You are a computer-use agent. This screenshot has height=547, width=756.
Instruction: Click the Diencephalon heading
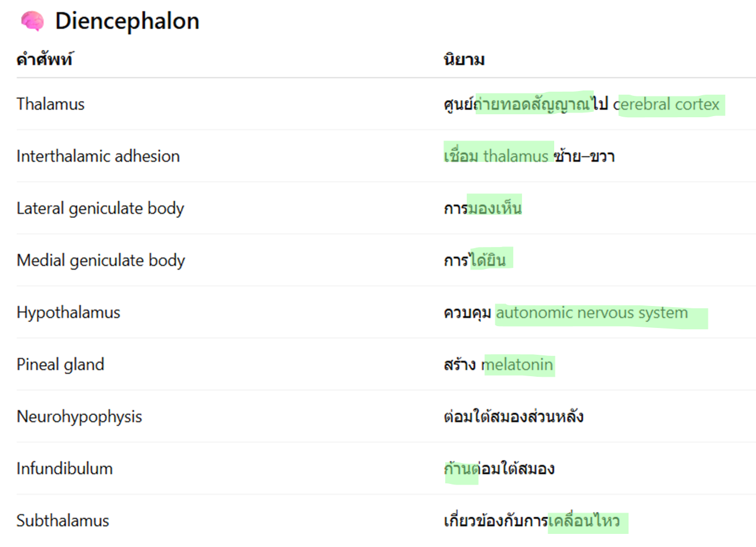point(127,21)
